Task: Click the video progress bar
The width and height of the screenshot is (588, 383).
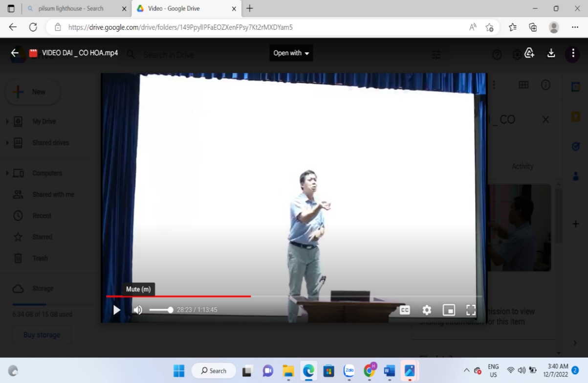Action: 293,296
